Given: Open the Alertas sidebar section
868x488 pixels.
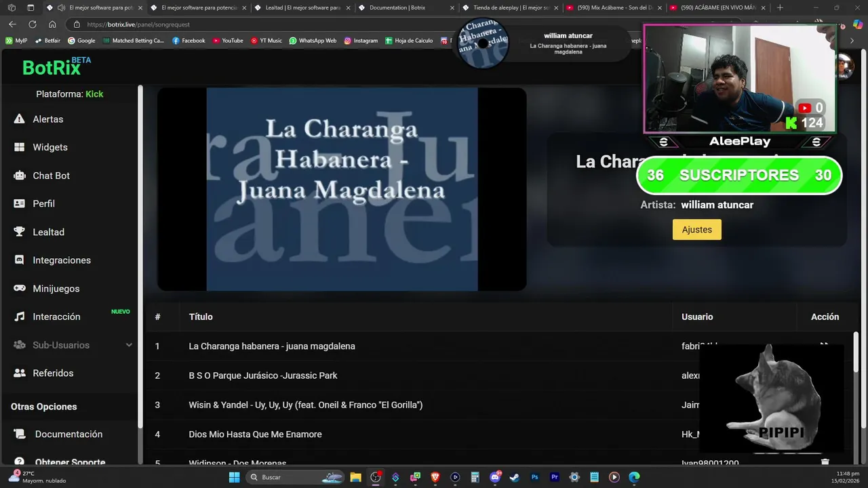Looking at the screenshot, I should [47, 119].
